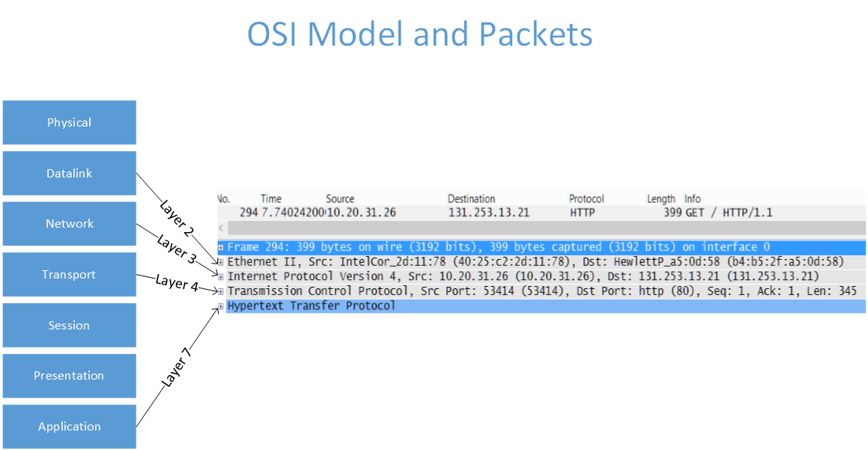This screenshot has width=868, height=450.
Task: Select the Transport layer box
Action: [69, 274]
